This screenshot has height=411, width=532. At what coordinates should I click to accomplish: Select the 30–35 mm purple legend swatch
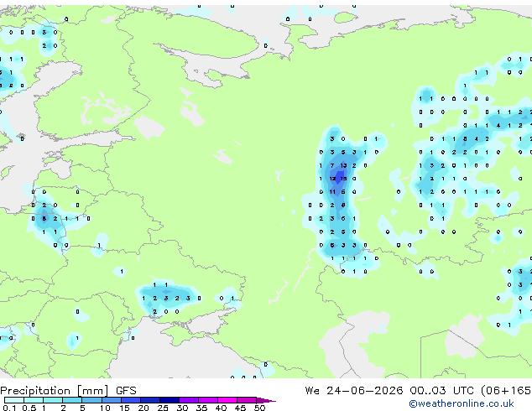[189, 400]
